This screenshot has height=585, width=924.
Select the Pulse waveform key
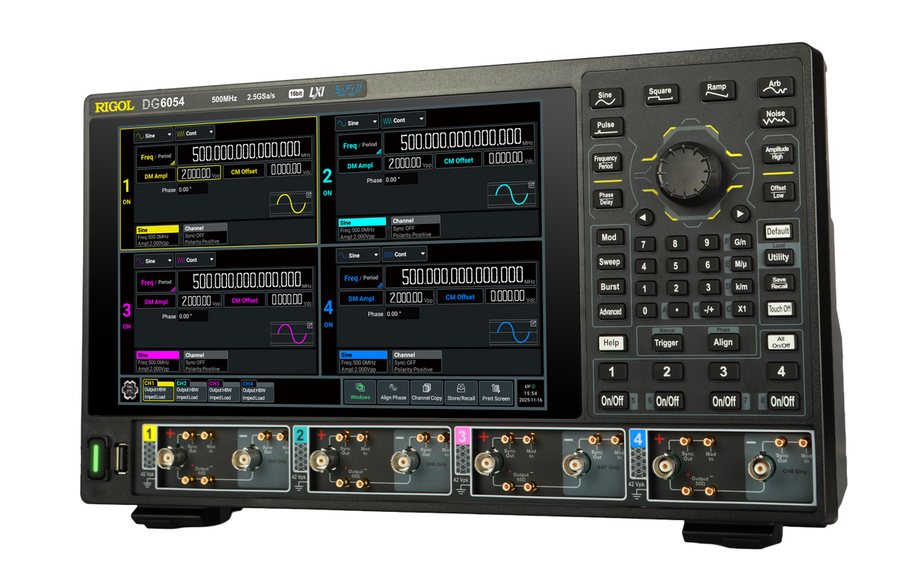(x=606, y=127)
